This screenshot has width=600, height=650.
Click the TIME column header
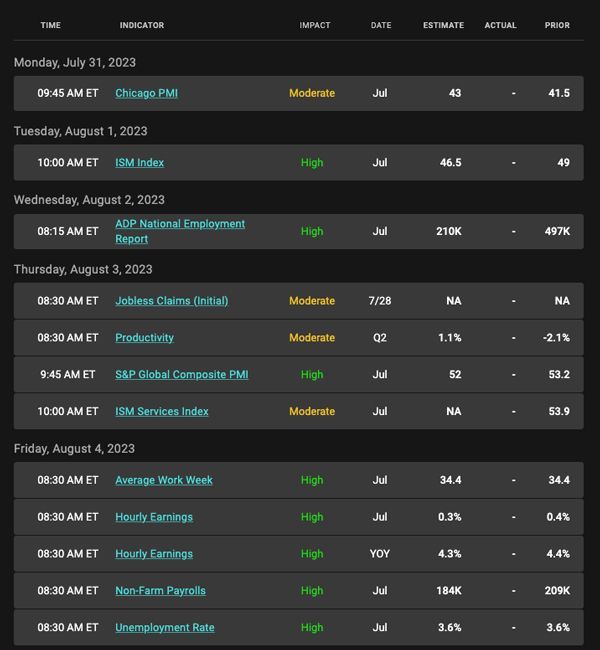click(51, 25)
